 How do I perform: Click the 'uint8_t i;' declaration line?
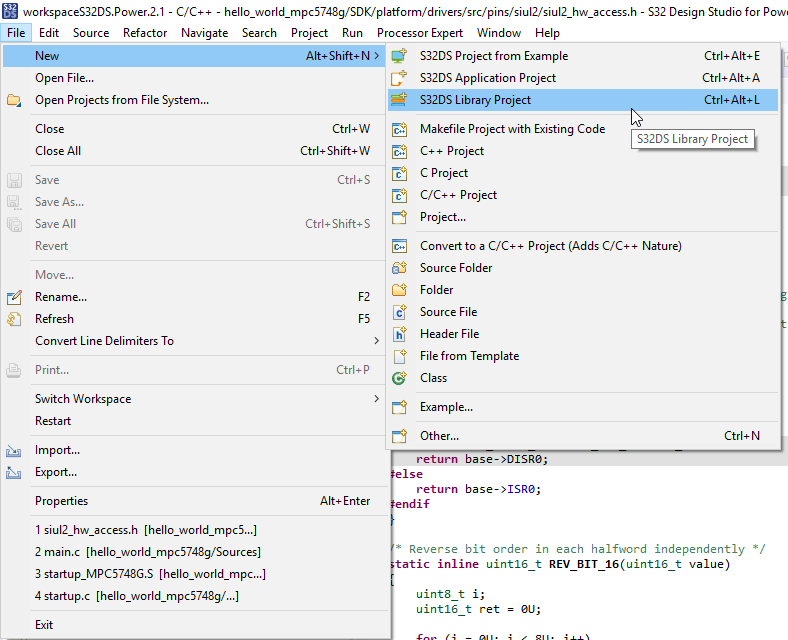click(x=450, y=594)
